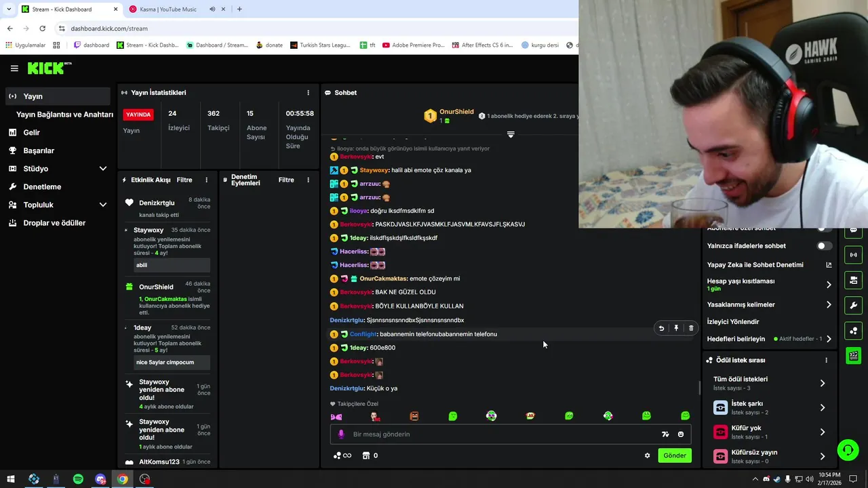This screenshot has width=868, height=488.
Task: Open the hamburger menu next to Kick logo
Action: tap(14, 68)
